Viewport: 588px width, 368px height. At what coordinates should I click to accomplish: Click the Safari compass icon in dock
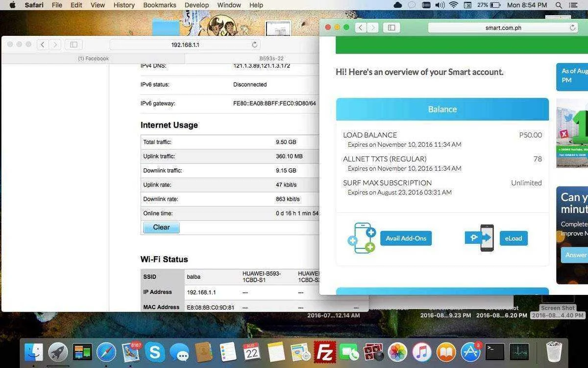[106, 352]
